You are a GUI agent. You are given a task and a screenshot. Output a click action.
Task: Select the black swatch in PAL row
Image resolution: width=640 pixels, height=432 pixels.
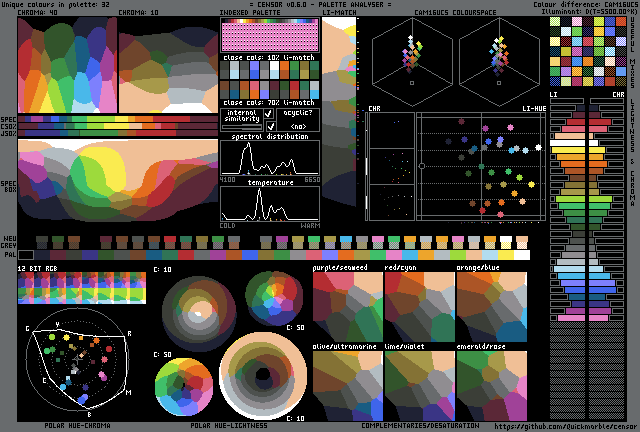click(x=26, y=255)
